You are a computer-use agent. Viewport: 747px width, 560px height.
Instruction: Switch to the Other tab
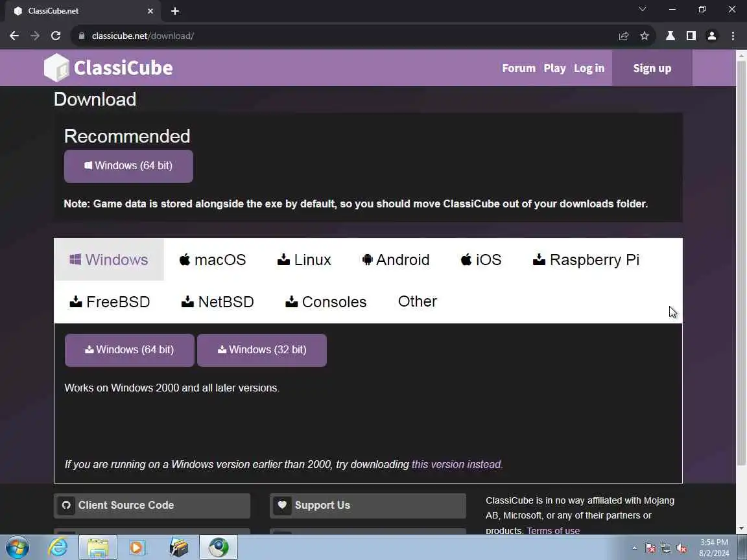coord(418,301)
